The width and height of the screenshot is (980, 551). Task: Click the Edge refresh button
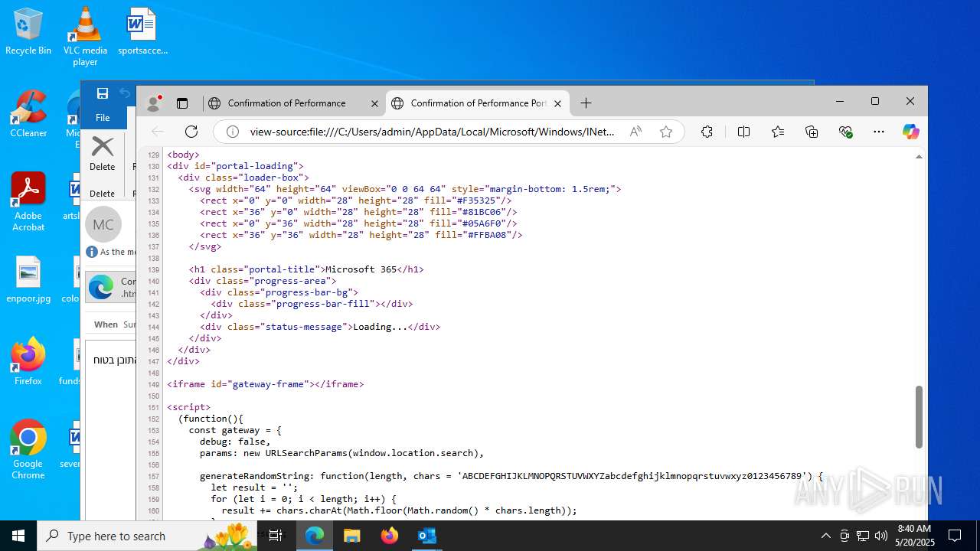click(x=191, y=132)
